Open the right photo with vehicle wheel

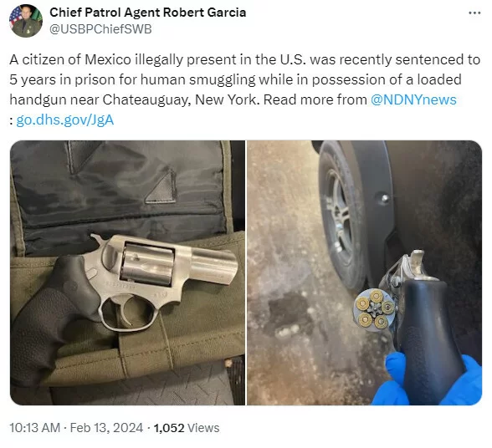pyautogui.click(x=365, y=272)
